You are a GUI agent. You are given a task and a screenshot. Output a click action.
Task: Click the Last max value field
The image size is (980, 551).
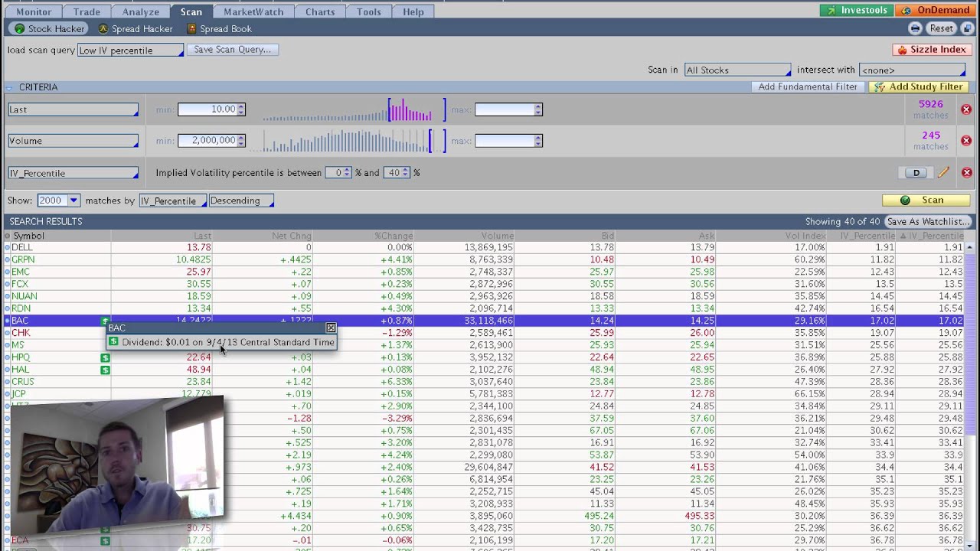coord(504,109)
